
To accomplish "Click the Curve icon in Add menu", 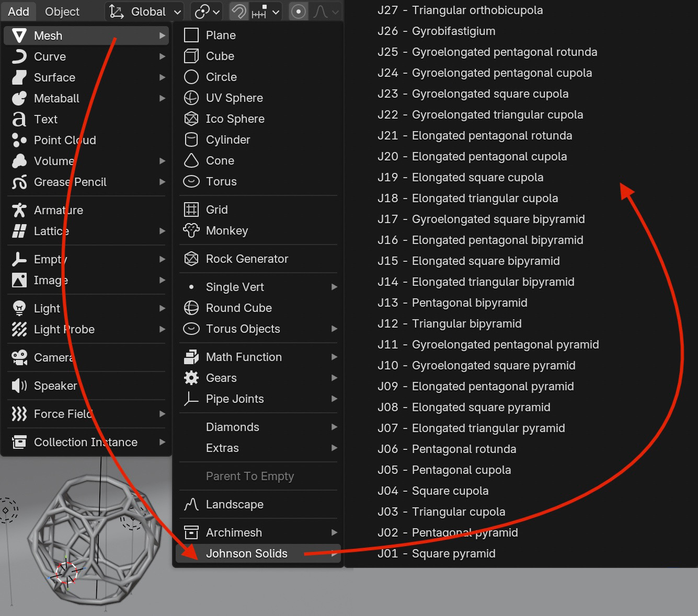I will pos(19,56).
